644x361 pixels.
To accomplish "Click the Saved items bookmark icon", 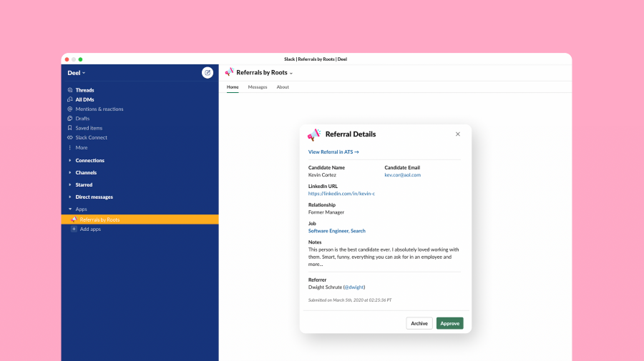I will coord(70,128).
